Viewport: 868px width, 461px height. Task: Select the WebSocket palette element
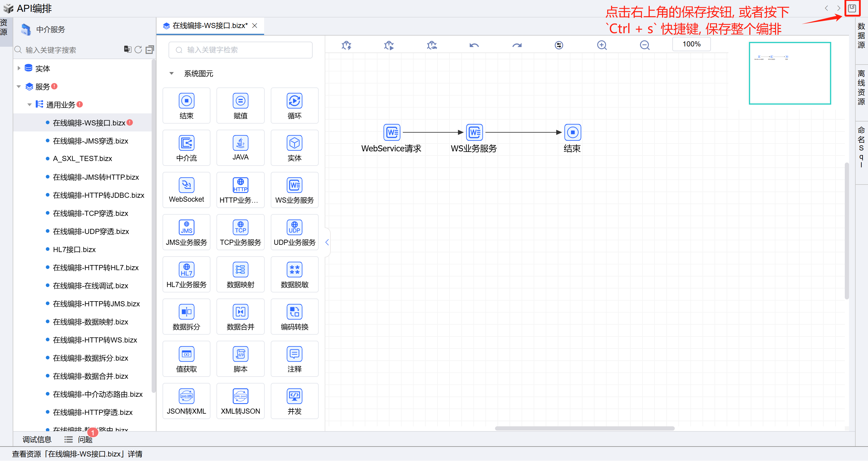click(186, 190)
